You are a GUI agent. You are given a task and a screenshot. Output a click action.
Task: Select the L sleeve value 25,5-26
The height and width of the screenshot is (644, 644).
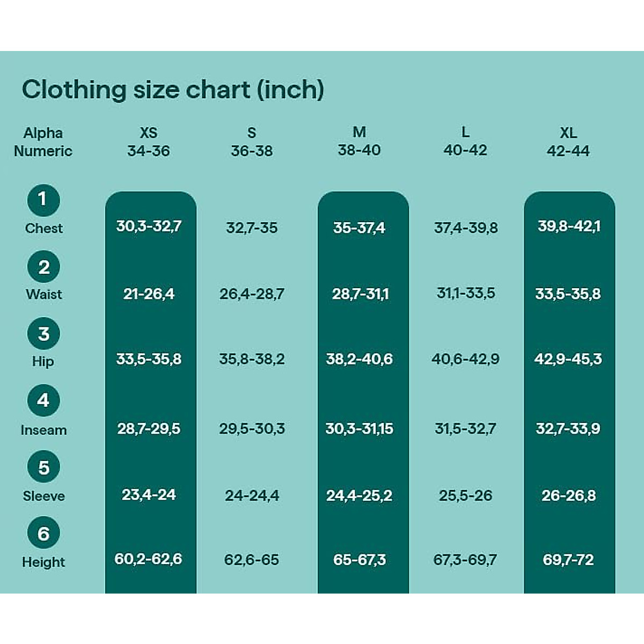click(465, 495)
